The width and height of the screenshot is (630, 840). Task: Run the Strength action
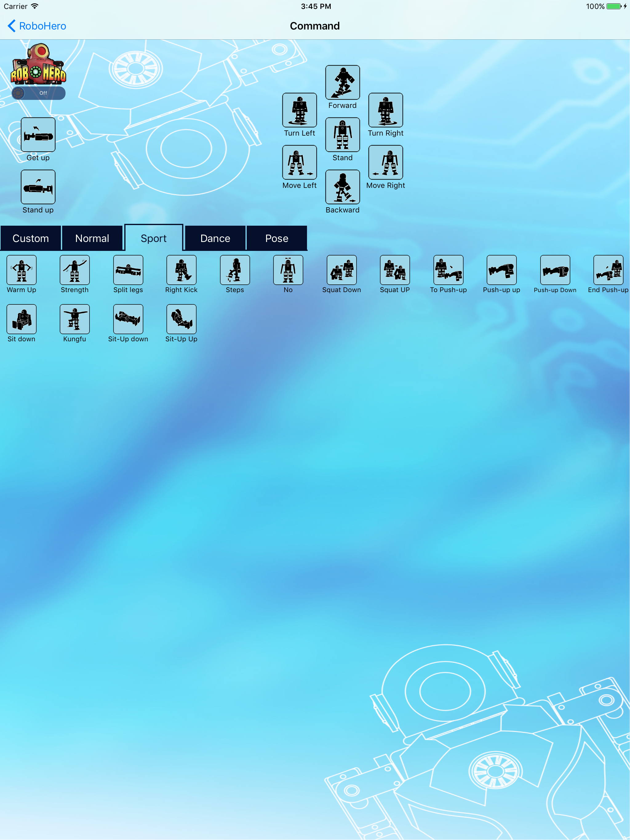(74, 270)
